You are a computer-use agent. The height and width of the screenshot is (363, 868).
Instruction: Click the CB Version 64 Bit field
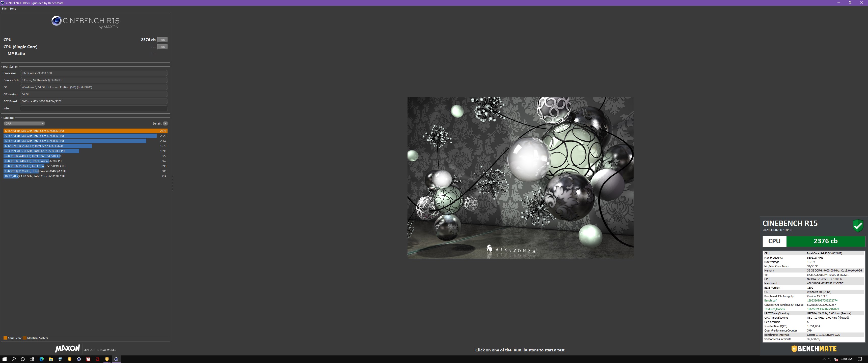(94, 94)
